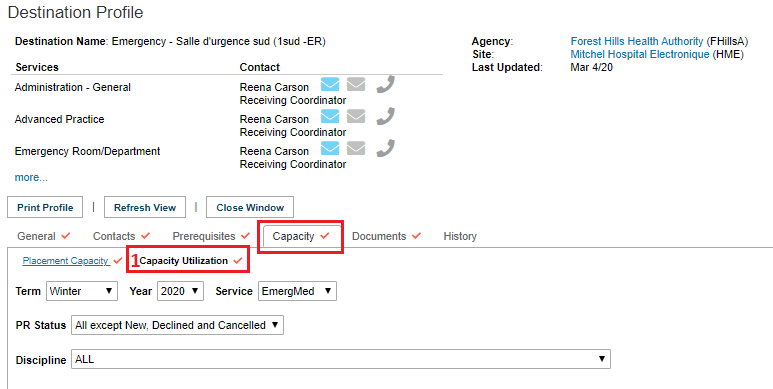Click phone icon for Emergency Room/Department contact
This screenshot has height=389, width=773.
tap(386, 148)
